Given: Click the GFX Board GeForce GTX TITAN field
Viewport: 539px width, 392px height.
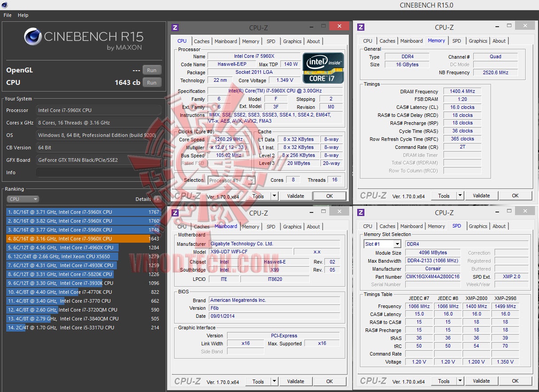Looking at the screenshot, I should (99, 160).
